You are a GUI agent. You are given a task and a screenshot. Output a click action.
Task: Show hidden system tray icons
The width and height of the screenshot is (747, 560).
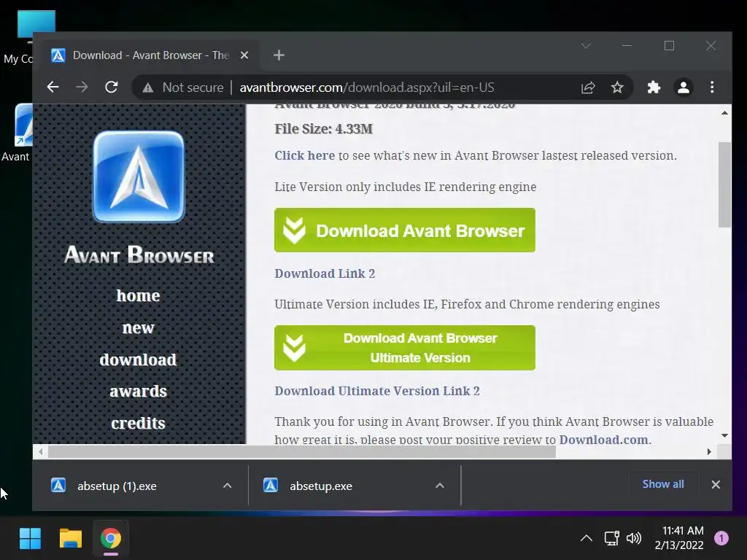pos(587,538)
